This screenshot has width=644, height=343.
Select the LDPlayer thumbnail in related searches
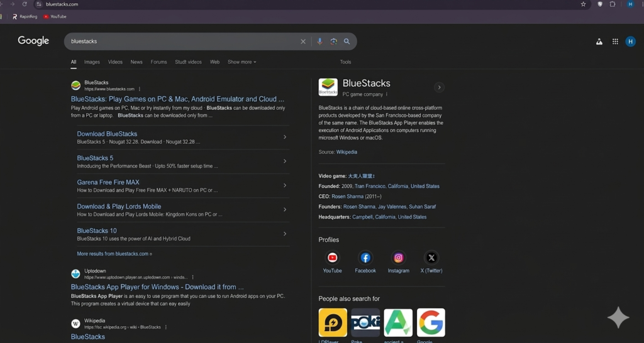click(333, 323)
